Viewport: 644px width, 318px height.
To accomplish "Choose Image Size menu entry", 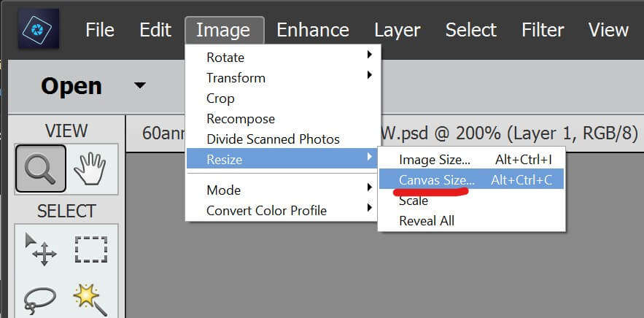I will tap(435, 158).
